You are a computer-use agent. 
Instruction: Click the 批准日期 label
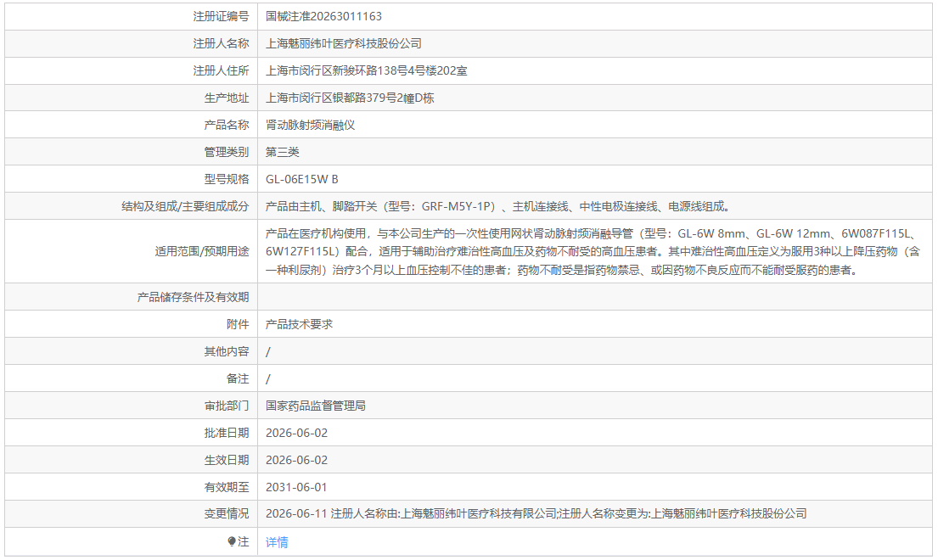coord(226,433)
